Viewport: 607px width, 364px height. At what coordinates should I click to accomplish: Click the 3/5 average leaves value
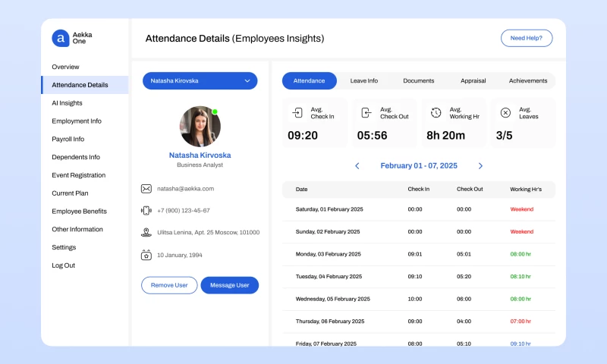[504, 136]
